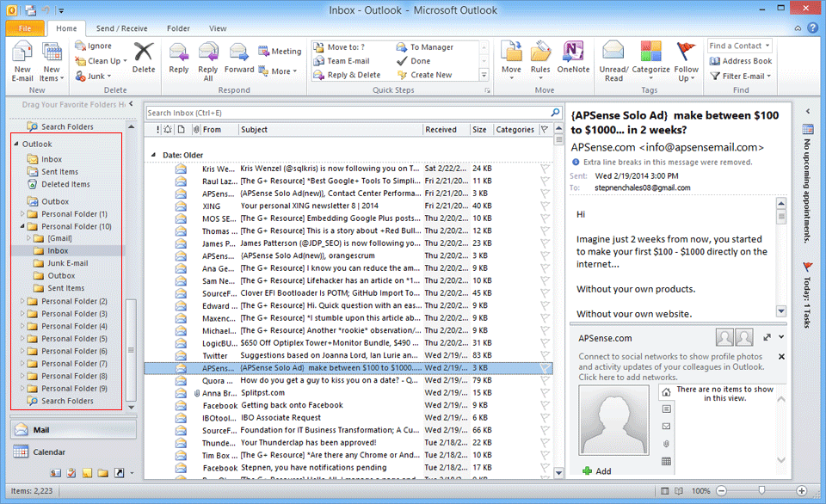Click the Team E-mail quick step

342,61
